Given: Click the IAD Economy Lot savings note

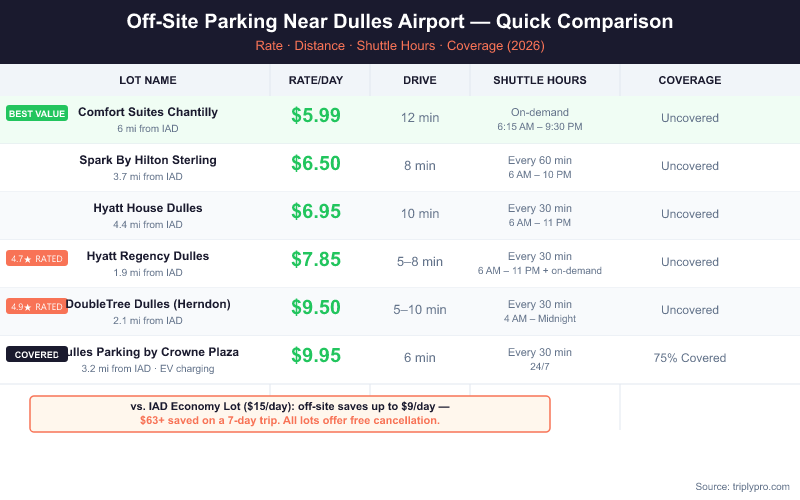Looking at the screenshot, I should click(290, 413).
